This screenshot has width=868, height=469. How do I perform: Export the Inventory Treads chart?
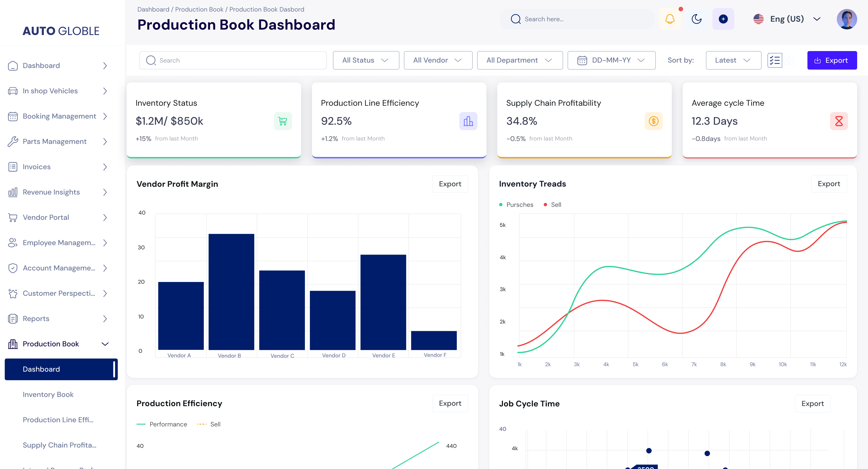click(829, 184)
